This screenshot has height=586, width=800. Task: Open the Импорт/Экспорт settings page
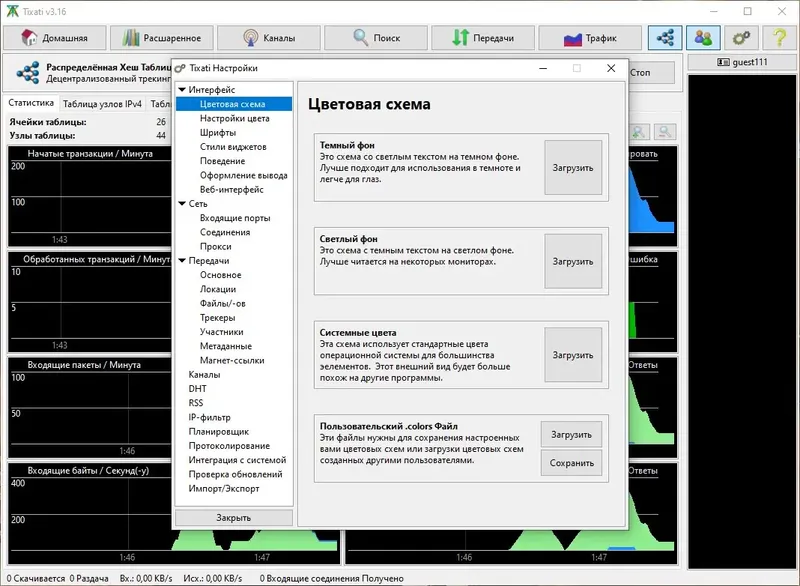coord(224,489)
